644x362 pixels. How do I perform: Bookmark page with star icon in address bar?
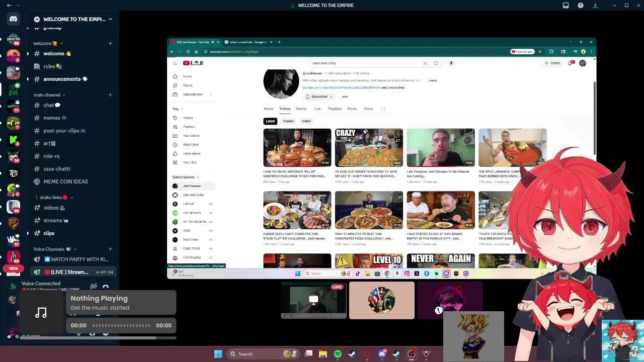540,52
